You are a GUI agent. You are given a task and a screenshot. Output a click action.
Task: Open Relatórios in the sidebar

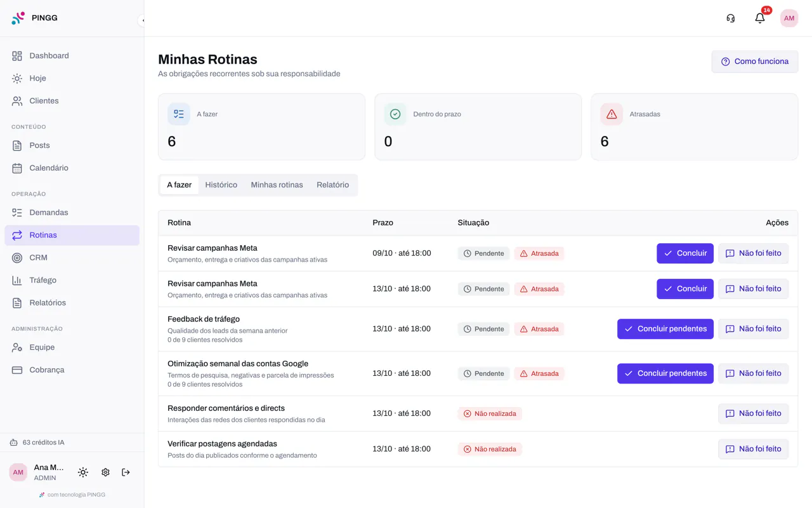coord(72,303)
